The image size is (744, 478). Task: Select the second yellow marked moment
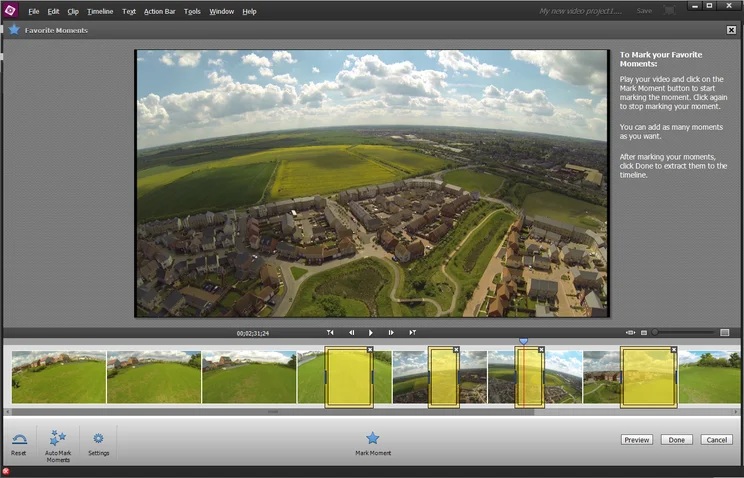coord(444,378)
